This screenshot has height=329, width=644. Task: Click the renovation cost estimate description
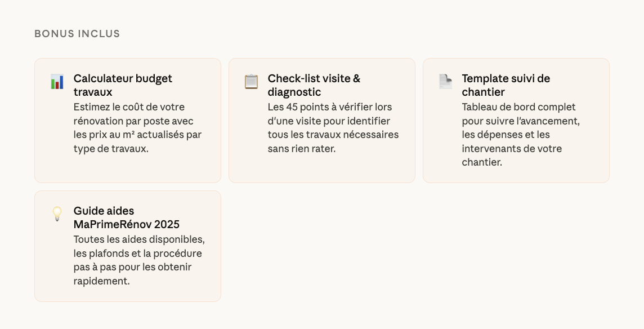coord(137,128)
